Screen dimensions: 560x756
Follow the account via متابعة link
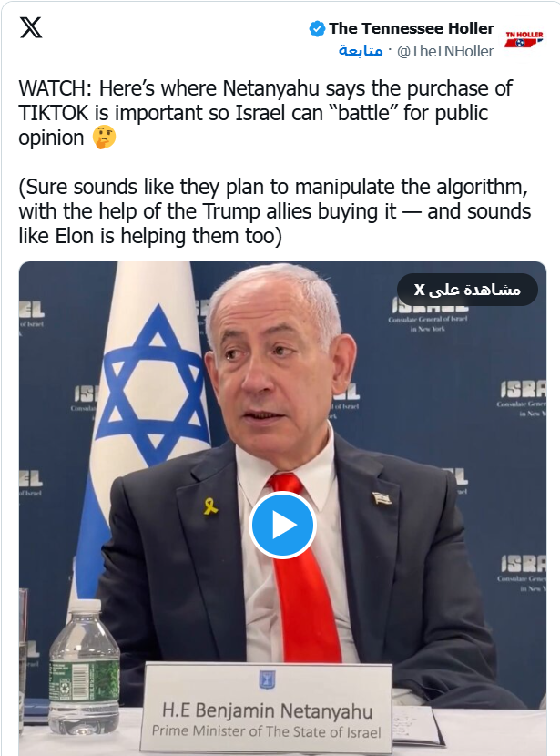361,51
